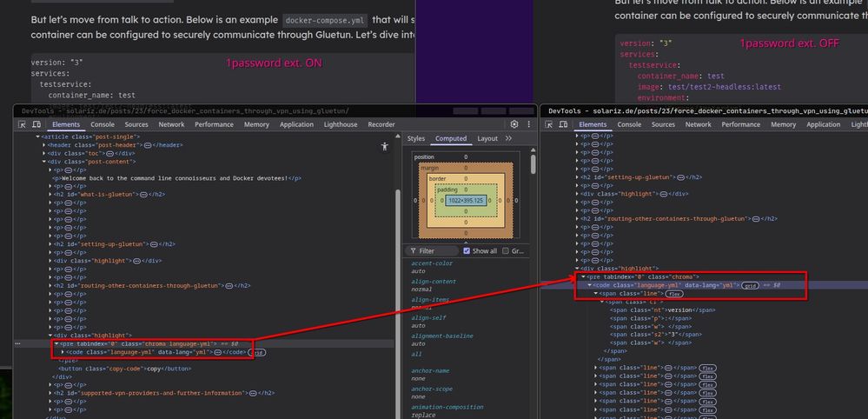
Task: Open DevTools settings gear in left window
Action: pyautogui.click(x=514, y=124)
